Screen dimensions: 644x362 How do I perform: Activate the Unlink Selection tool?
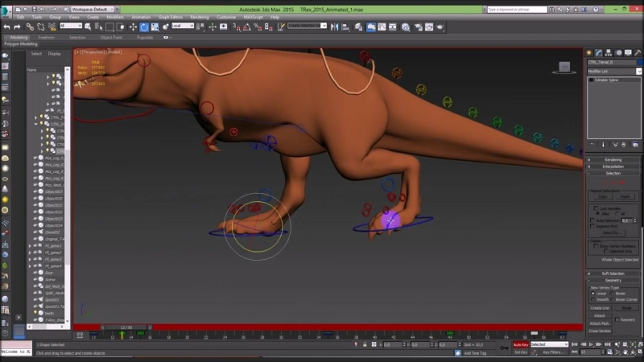(41, 27)
